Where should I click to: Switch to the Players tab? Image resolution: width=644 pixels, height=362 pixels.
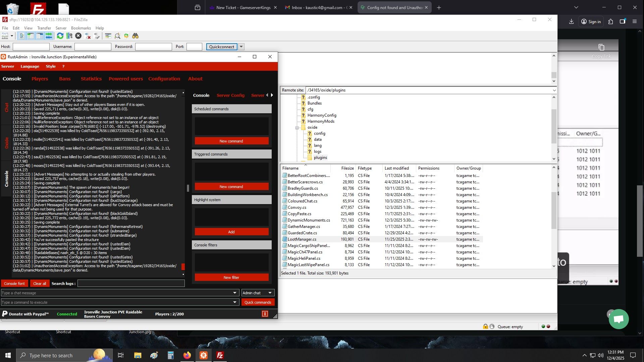(40, 79)
